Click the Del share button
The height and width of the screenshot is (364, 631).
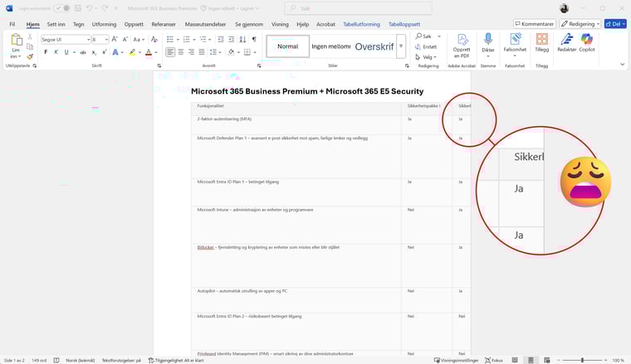pyautogui.click(x=615, y=24)
